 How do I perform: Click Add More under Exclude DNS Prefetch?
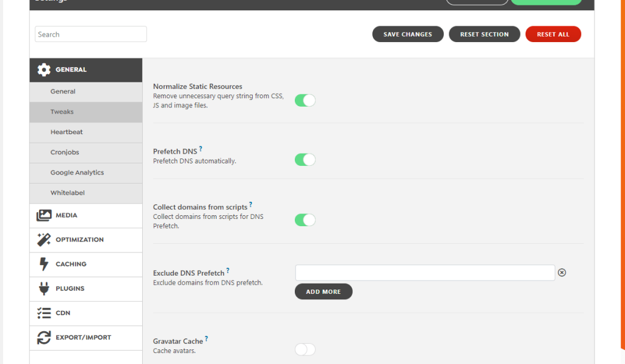[323, 291]
